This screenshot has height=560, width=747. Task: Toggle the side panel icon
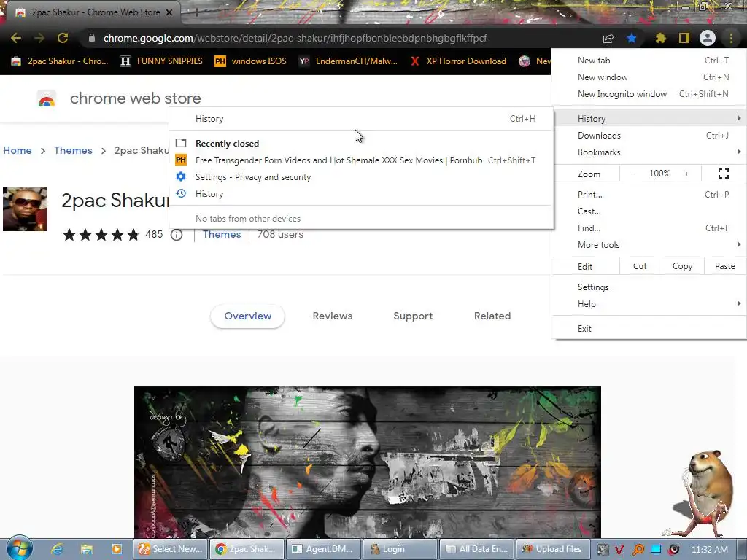684,38
